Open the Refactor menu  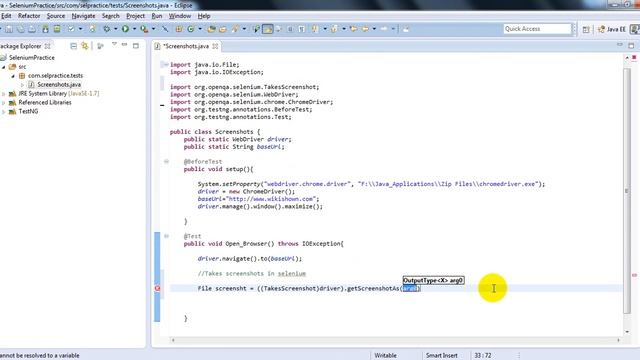[29, 16]
